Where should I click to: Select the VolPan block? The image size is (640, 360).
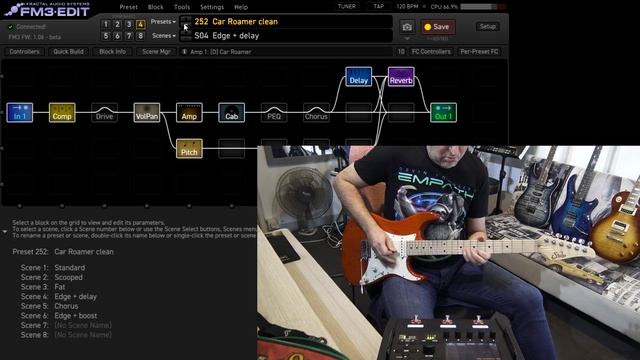click(x=147, y=112)
